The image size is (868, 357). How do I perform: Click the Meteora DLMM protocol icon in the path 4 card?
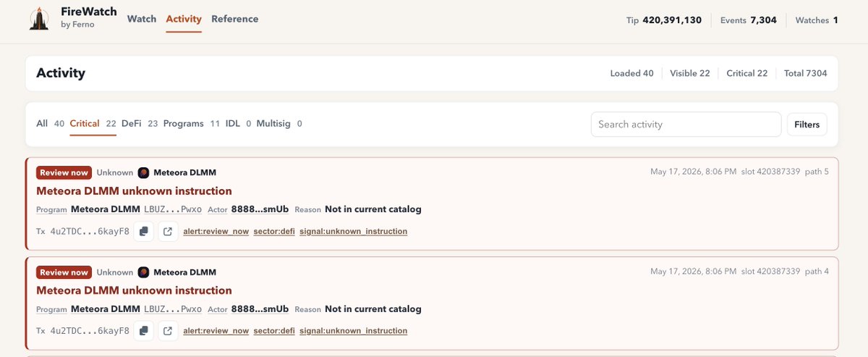pyautogui.click(x=143, y=272)
